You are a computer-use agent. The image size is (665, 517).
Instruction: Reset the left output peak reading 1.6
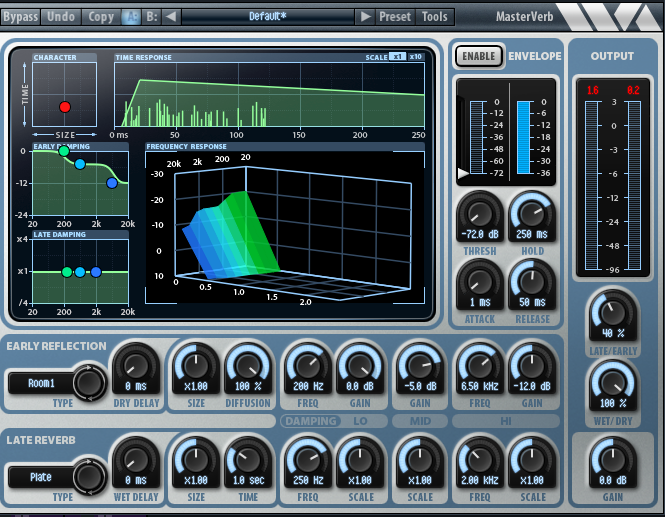pyautogui.click(x=592, y=90)
